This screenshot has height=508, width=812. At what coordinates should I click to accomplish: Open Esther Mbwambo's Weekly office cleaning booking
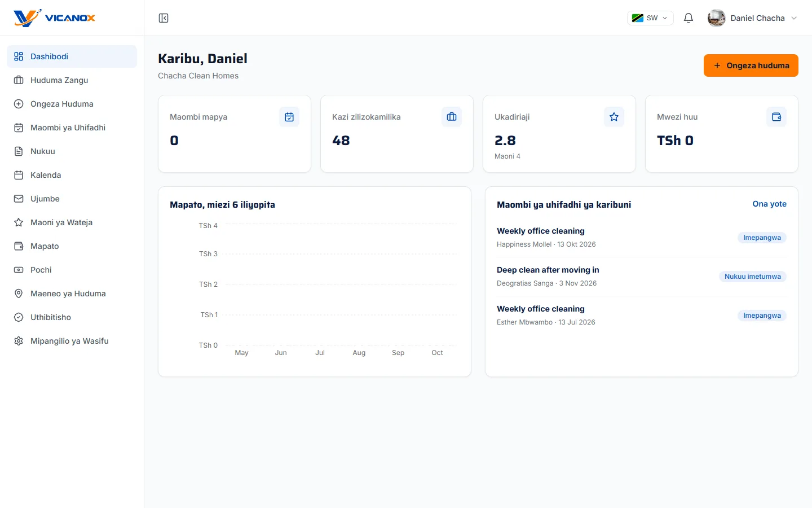point(642,316)
